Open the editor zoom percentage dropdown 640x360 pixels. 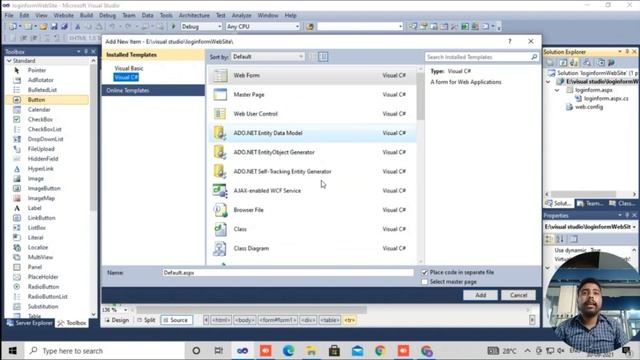point(125,310)
